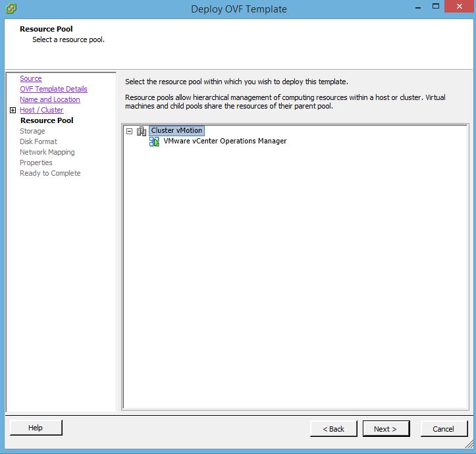Close the Deploy OVF Template window
This screenshot has height=454, width=476.
pyautogui.click(x=460, y=7)
